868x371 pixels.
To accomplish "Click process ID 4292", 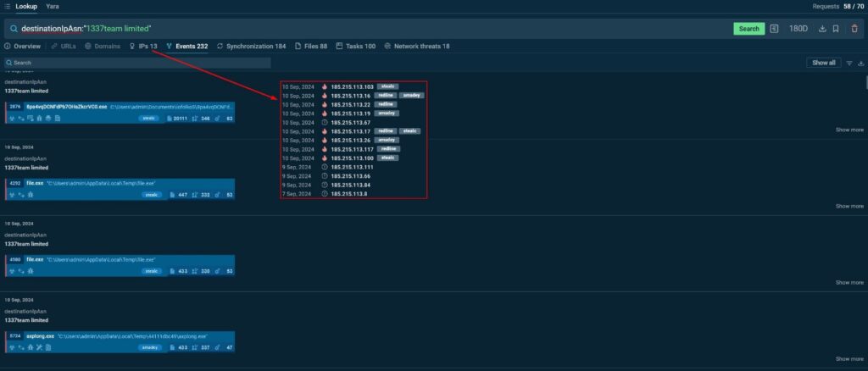I will [15, 183].
